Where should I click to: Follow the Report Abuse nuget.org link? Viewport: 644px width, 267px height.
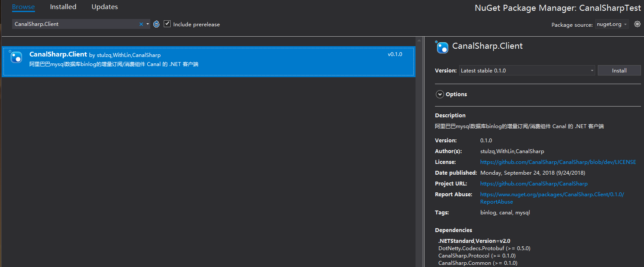point(552,195)
